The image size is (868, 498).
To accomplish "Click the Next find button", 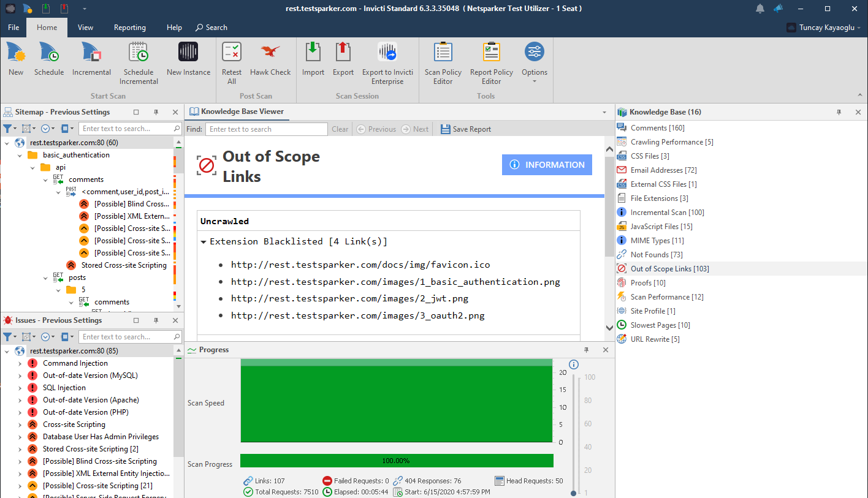I will click(x=415, y=129).
